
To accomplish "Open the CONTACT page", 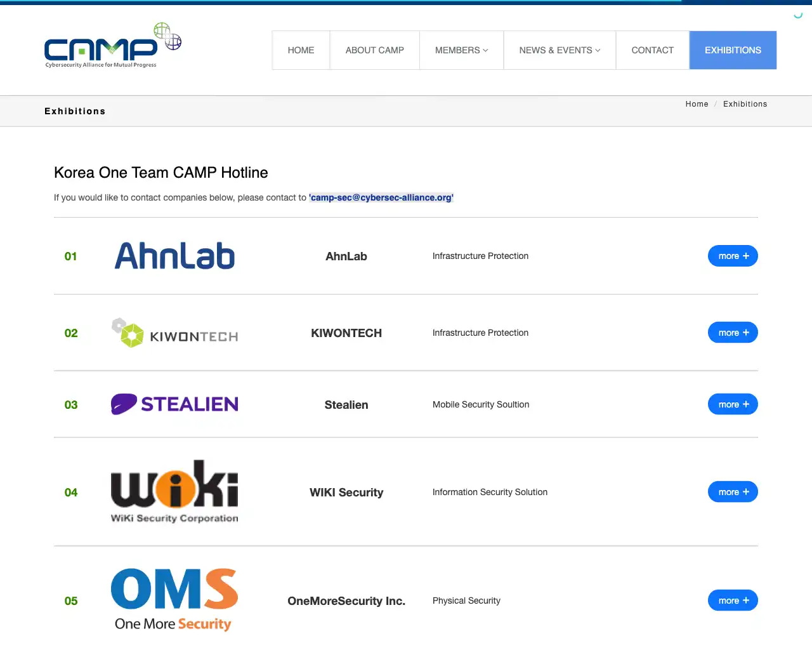I will (652, 50).
